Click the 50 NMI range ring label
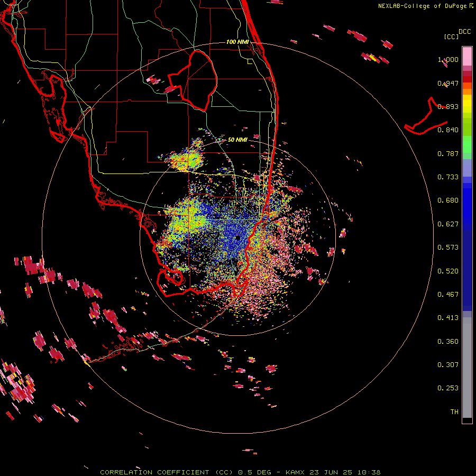476x476 pixels. tap(237, 140)
